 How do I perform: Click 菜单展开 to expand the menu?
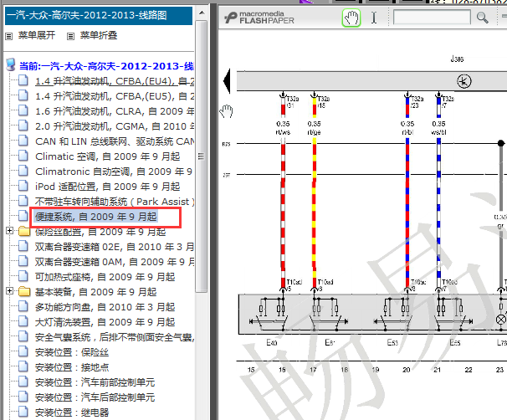[x=37, y=35]
